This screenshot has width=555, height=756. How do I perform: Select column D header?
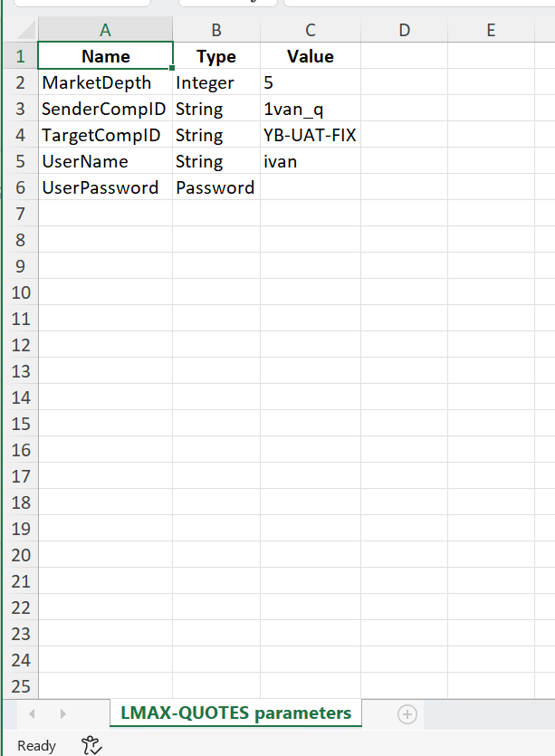click(404, 30)
